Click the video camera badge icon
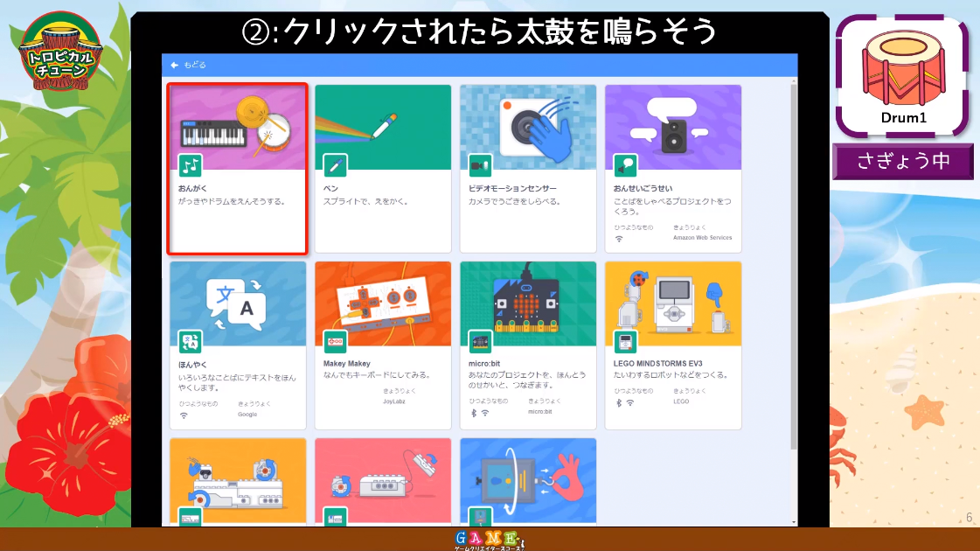 (480, 166)
